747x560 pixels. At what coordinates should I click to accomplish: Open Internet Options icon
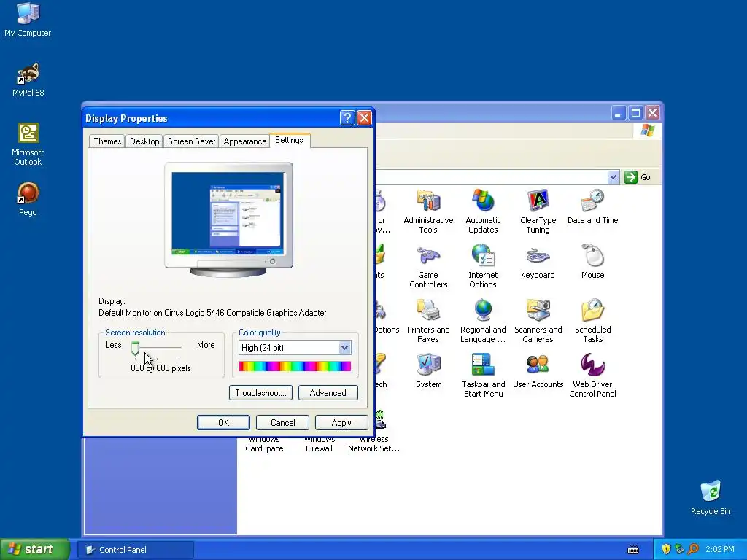coord(483,265)
